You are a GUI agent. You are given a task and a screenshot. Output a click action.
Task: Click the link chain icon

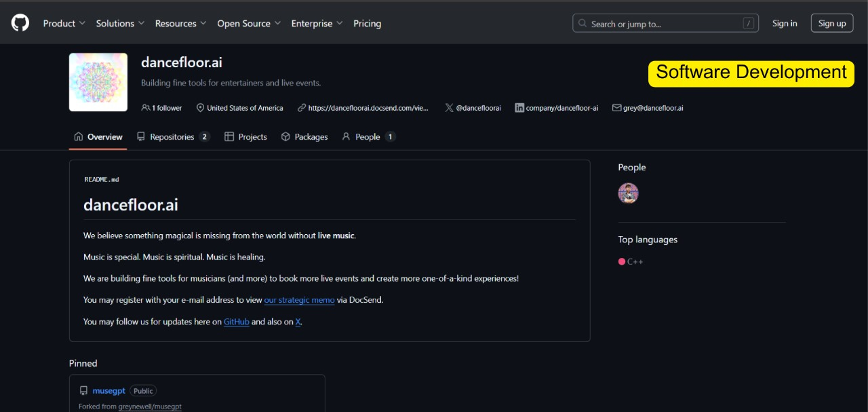pyautogui.click(x=300, y=108)
